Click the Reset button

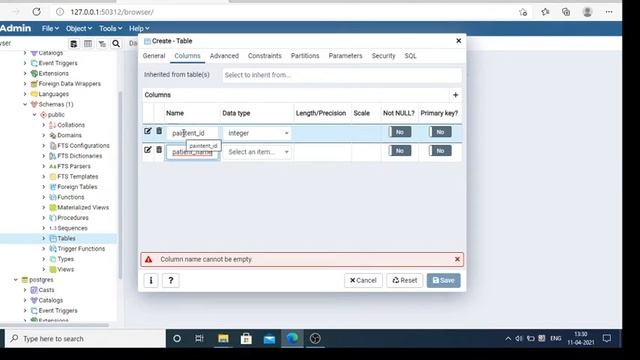[x=404, y=280]
